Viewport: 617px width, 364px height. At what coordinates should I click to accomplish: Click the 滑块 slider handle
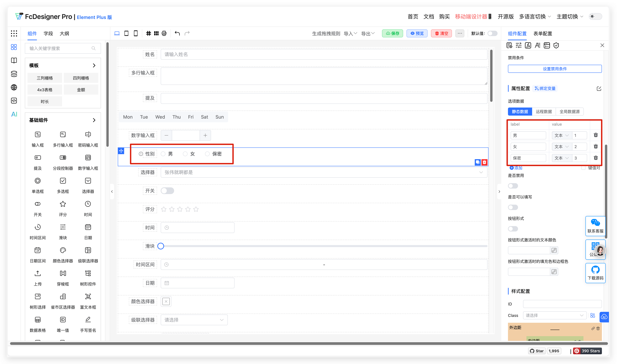click(161, 246)
